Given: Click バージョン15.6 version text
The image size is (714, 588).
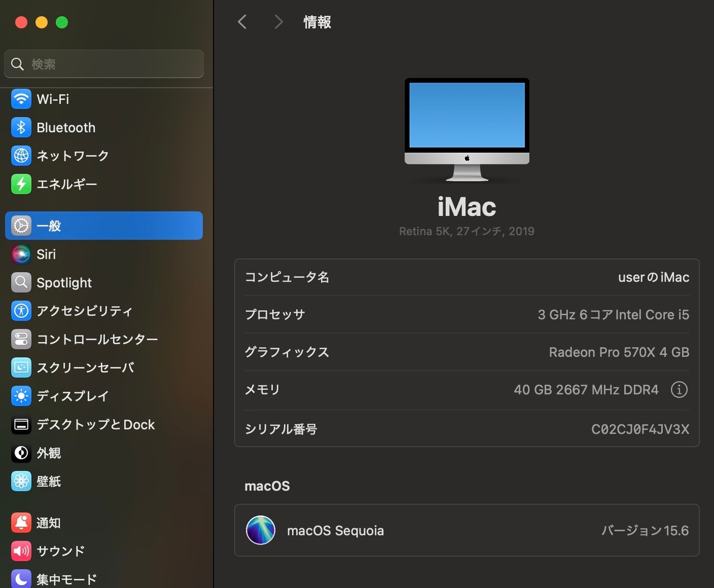Looking at the screenshot, I should [645, 531].
